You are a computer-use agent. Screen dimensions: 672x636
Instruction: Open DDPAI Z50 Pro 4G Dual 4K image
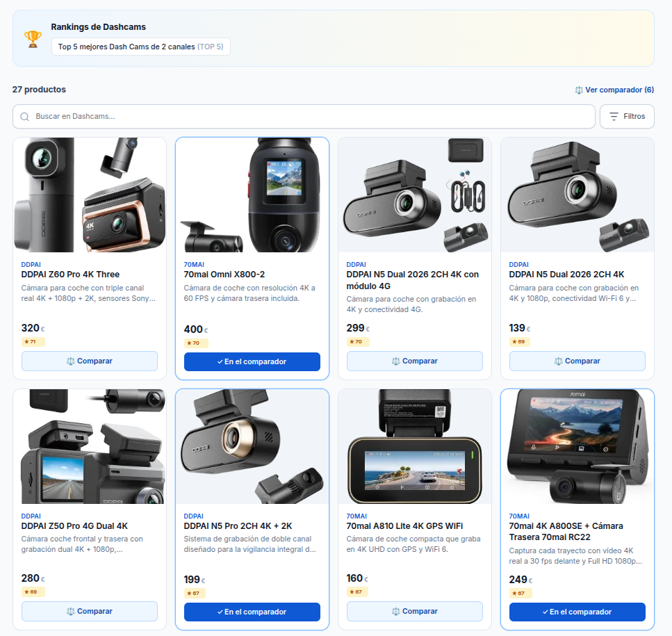click(x=90, y=446)
